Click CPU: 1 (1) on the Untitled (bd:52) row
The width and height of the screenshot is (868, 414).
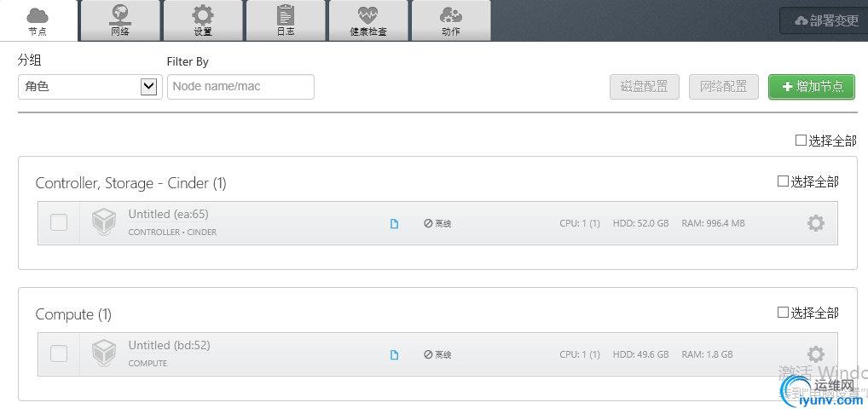tap(580, 354)
